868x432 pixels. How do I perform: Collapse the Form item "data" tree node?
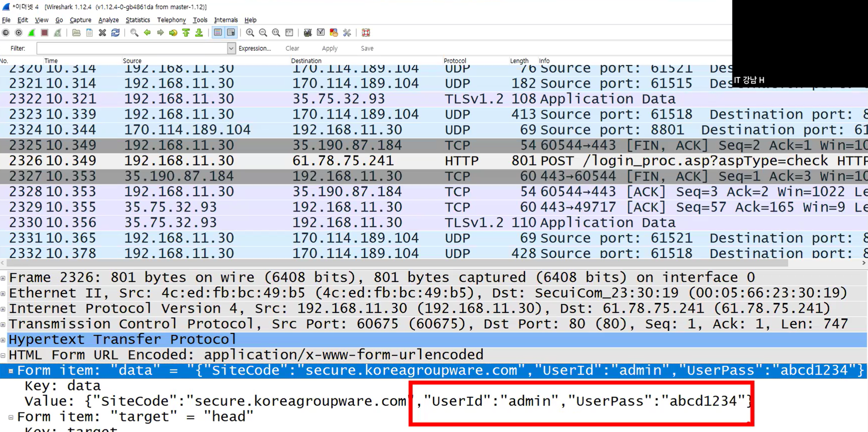[11, 371]
